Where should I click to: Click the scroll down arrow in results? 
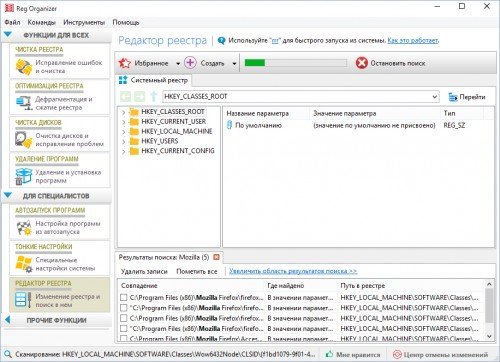point(489,336)
